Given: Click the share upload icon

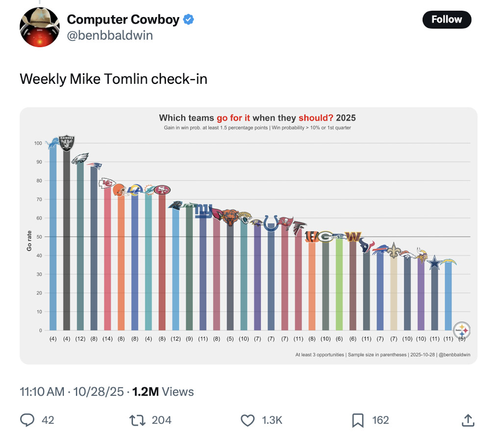Looking at the screenshot, I should coord(468,420).
